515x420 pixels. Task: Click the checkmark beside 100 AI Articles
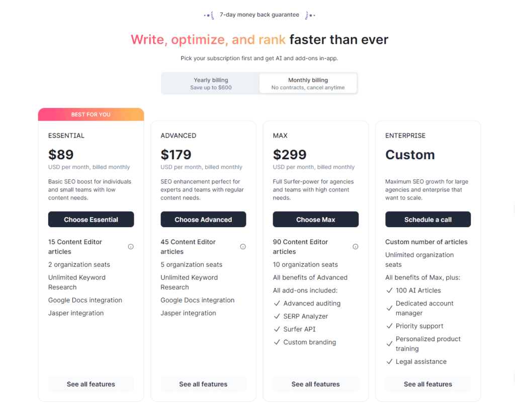[389, 290]
